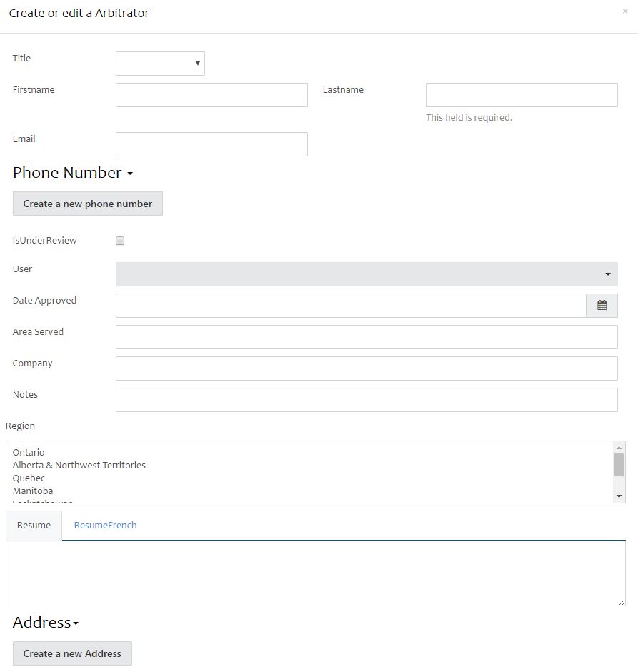Focus the Area Served input field
Viewport: 638px width, 672px height.
coord(367,337)
